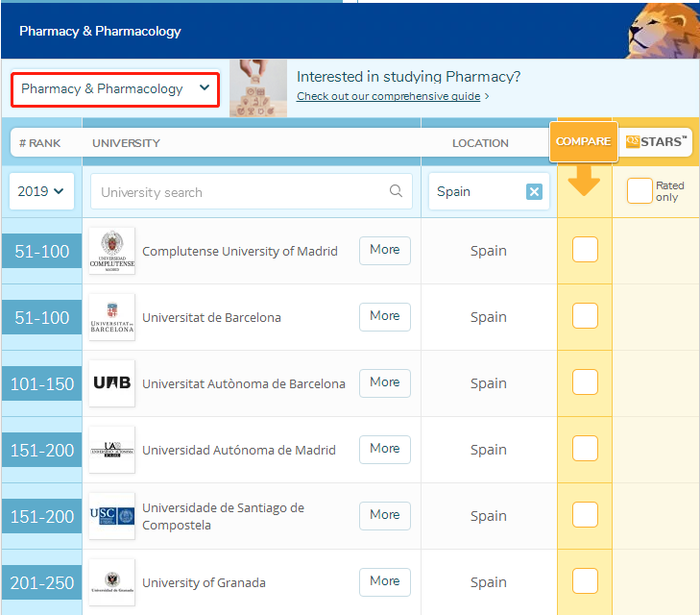Click University of Granada logo

111,582
